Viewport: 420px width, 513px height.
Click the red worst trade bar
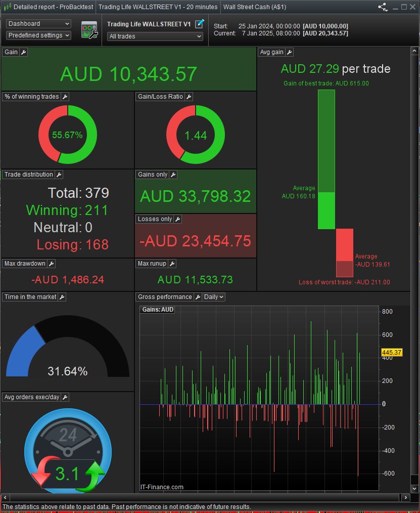pos(345,252)
